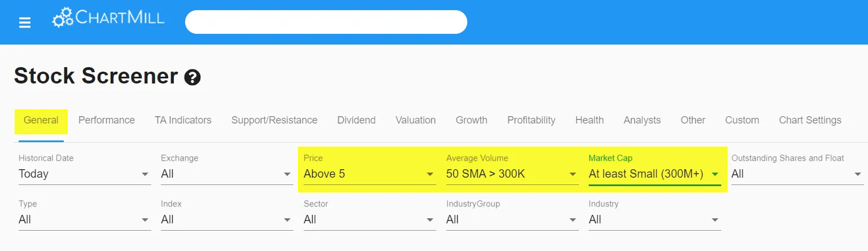This screenshot has width=868, height=251.
Task: Select the General tab
Action: (x=41, y=120)
